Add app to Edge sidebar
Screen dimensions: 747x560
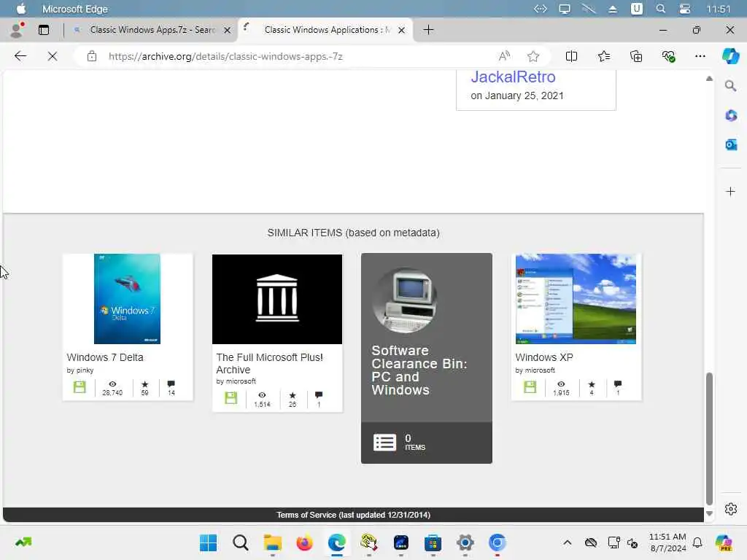730,192
